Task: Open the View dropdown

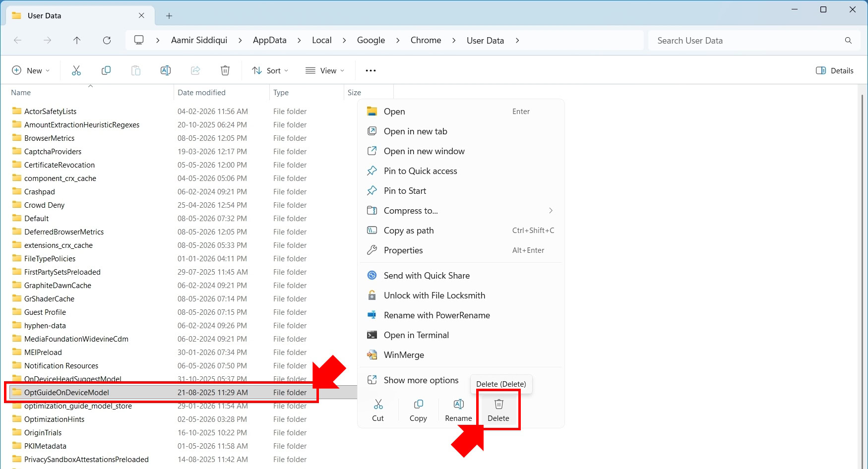Action: (325, 70)
